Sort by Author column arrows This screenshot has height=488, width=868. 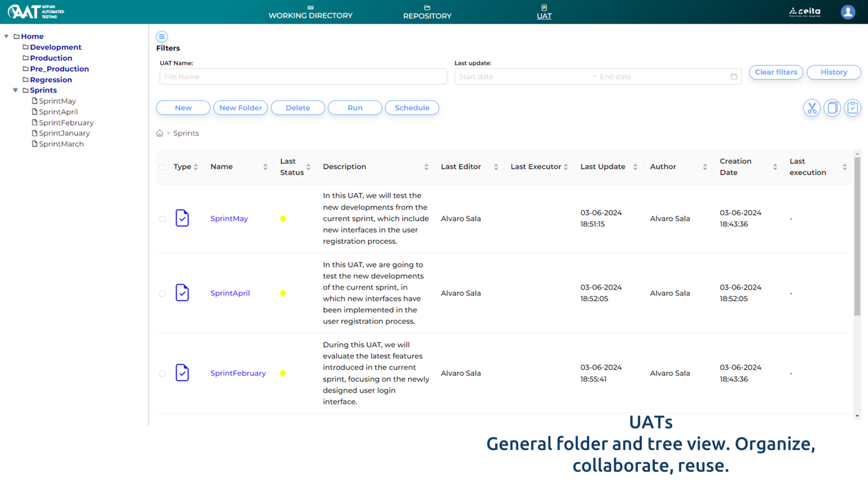point(705,167)
